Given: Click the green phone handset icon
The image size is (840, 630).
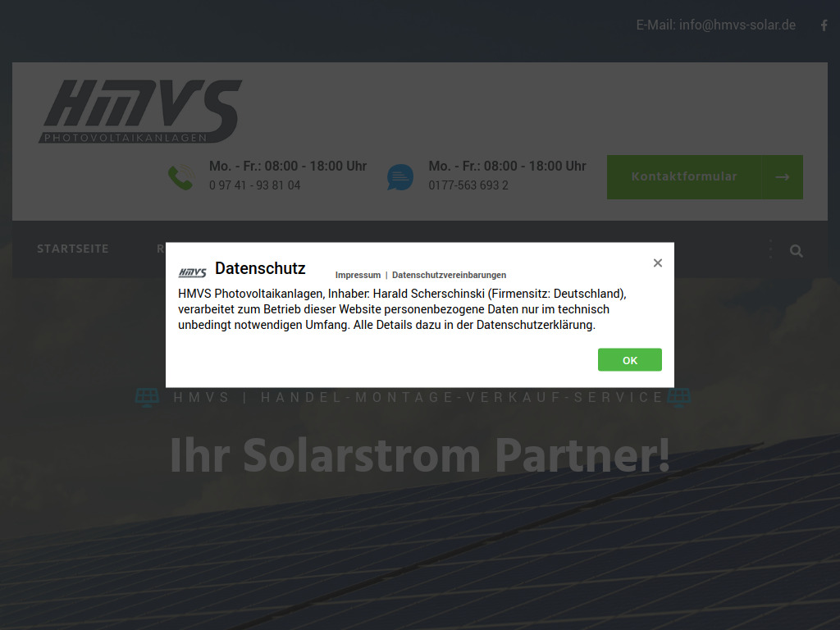Looking at the screenshot, I should 180,176.
